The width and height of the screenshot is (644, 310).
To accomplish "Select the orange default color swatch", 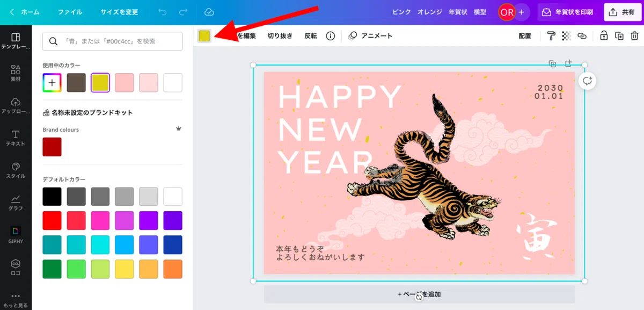I will [x=173, y=269].
